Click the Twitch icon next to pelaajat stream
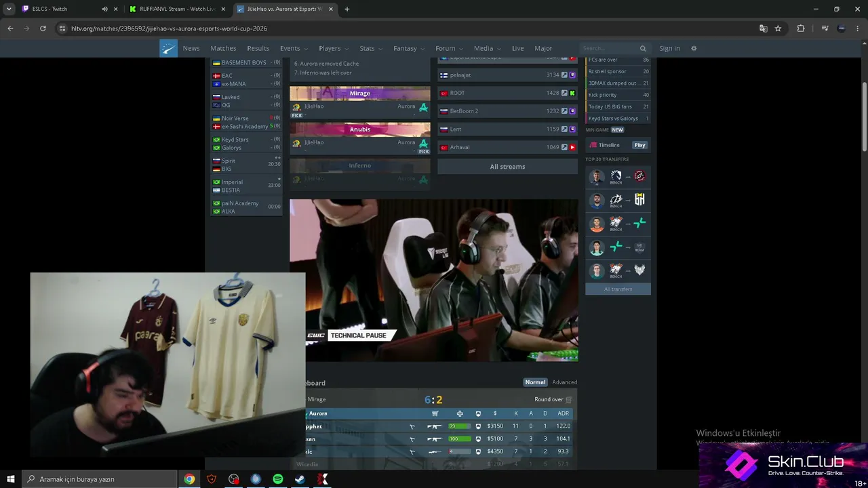Screen dimensions: 868x488 pyautogui.click(x=572, y=75)
